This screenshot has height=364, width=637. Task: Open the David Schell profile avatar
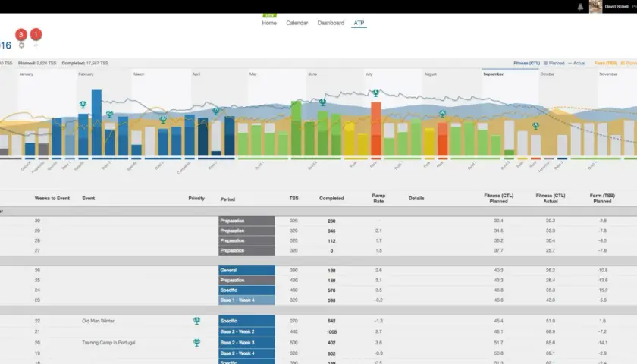(x=595, y=7)
